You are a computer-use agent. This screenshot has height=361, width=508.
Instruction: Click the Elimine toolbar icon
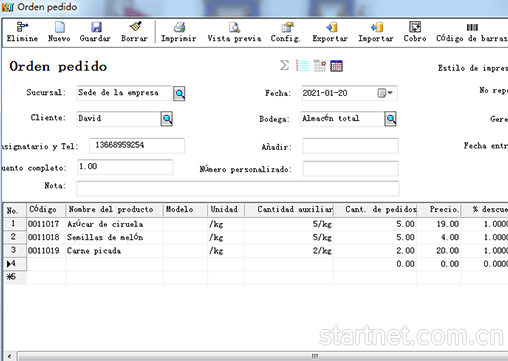[22, 32]
